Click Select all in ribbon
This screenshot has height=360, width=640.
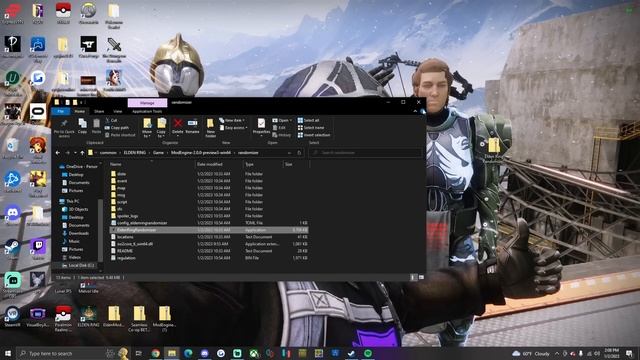309,120
